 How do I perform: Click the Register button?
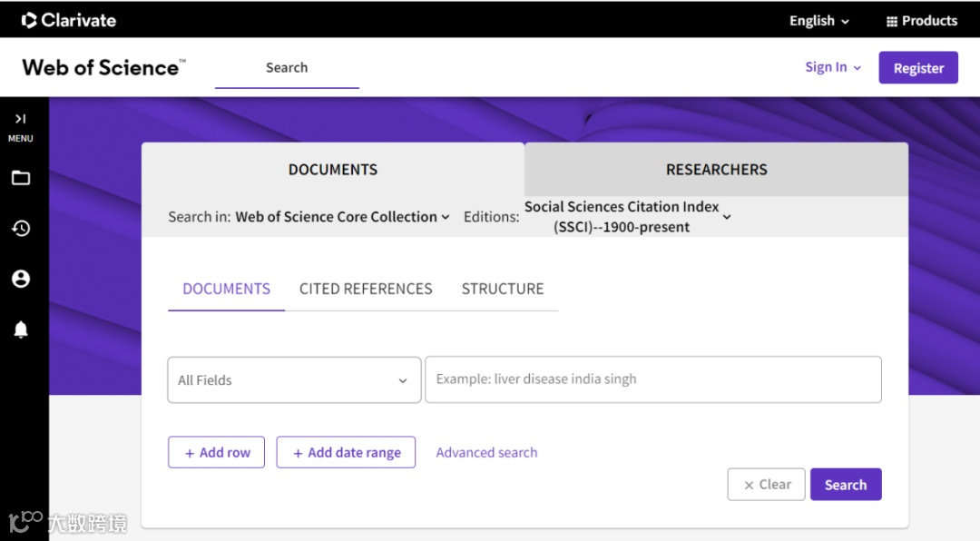[x=918, y=67]
